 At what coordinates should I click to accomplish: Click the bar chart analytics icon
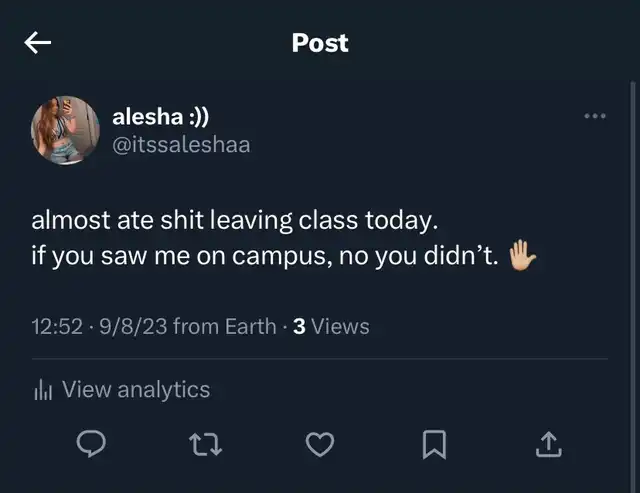coord(43,390)
